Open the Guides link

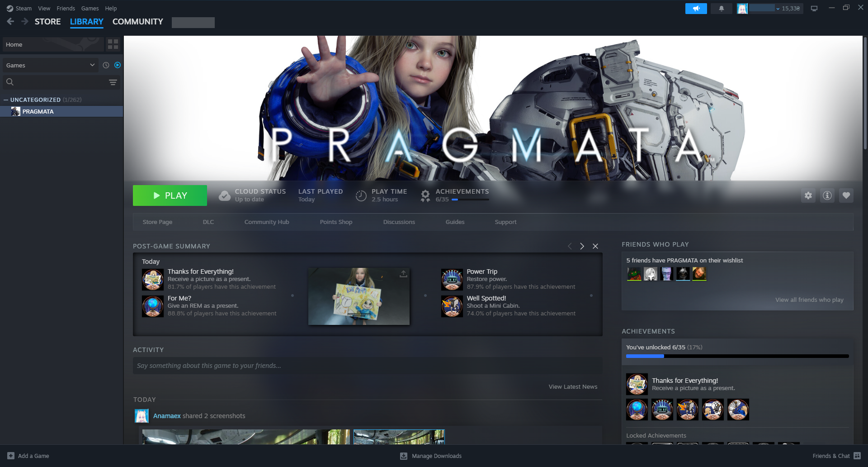click(x=455, y=222)
